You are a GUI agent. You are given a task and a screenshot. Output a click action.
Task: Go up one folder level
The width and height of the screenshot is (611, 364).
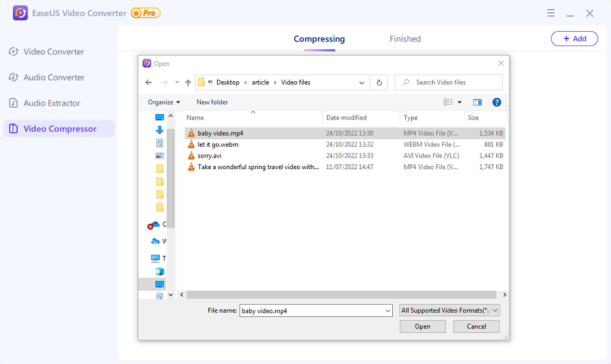tap(188, 82)
